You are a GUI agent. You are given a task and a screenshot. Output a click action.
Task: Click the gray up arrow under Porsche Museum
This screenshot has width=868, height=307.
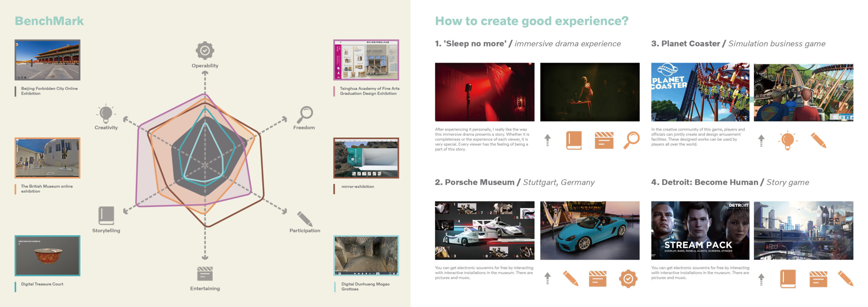[547, 279]
